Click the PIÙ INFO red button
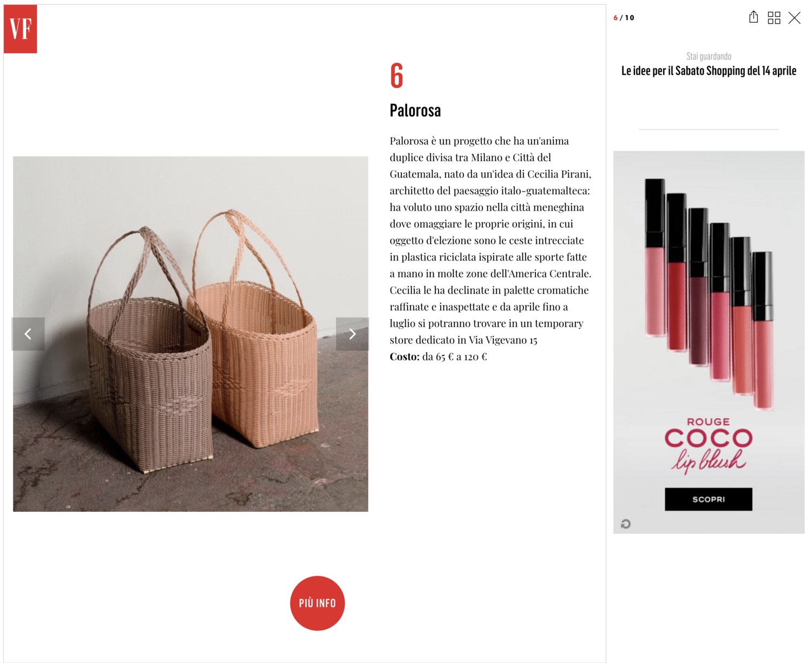This screenshot has width=812, height=663. [317, 603]
